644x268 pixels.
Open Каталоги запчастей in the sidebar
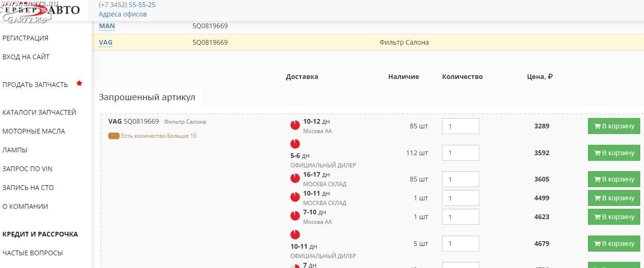coord(39,112)
